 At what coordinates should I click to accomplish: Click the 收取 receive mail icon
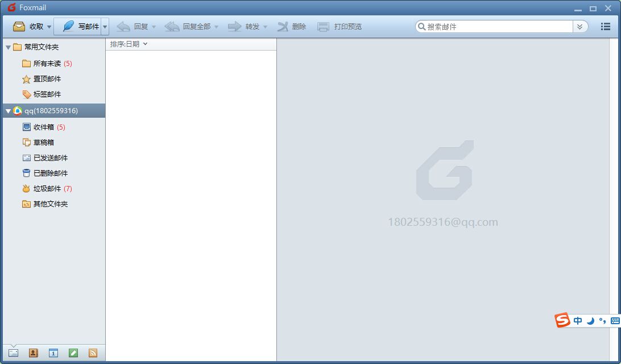(19, 27)
